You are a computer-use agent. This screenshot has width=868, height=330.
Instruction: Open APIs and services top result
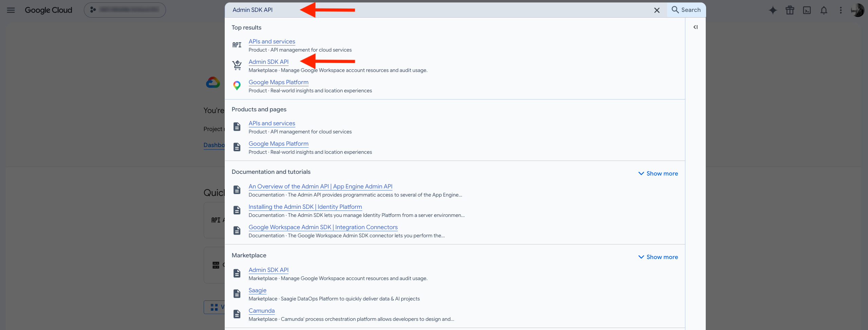coord(272,41)
